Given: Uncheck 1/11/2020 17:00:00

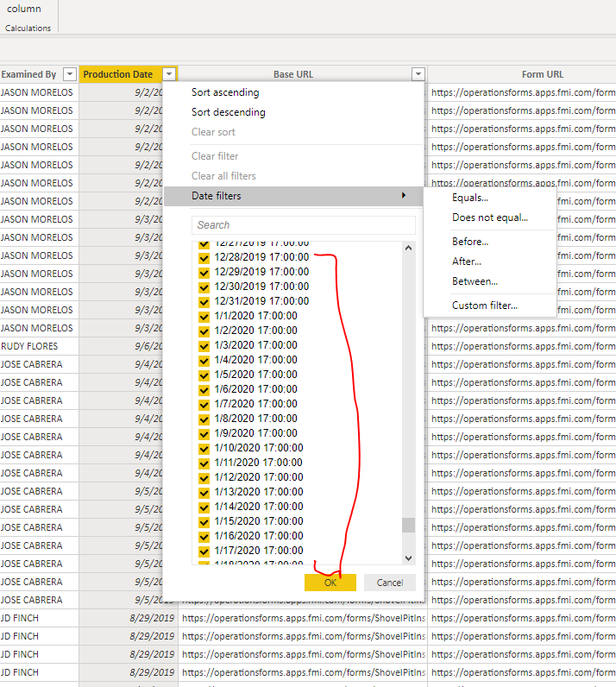Looking at the screenshot, I should coord(204,463).
